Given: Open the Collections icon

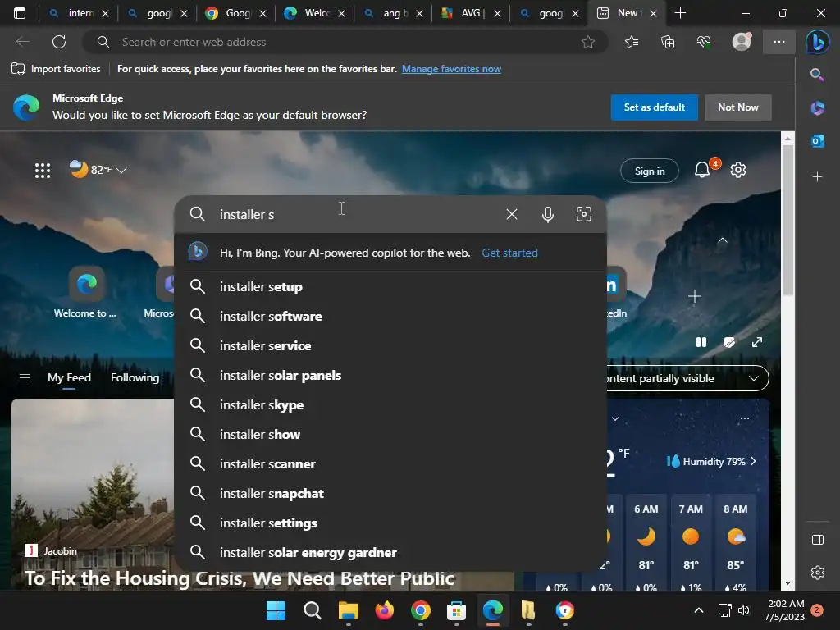Looking at the screenshot, I should pos(668,42).
